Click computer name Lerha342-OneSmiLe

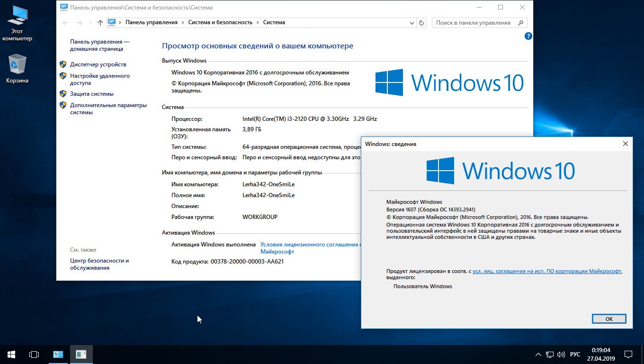(268, 184)
